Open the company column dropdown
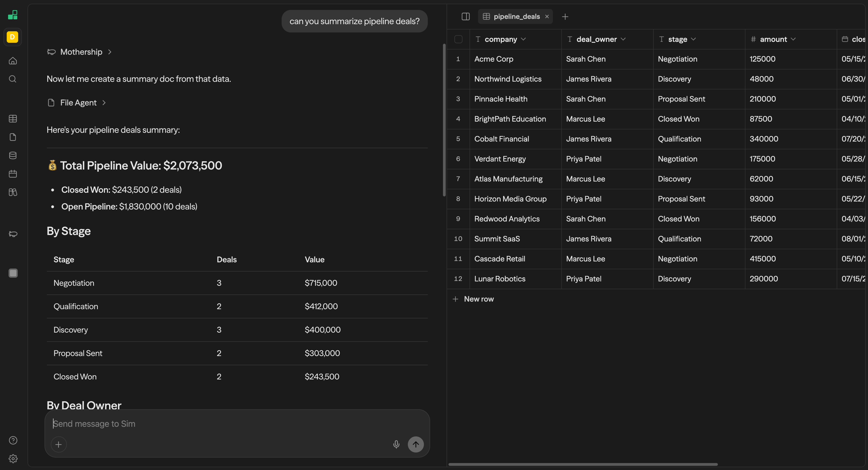Viewport: 868px width, 470px height. click(523, 39)
